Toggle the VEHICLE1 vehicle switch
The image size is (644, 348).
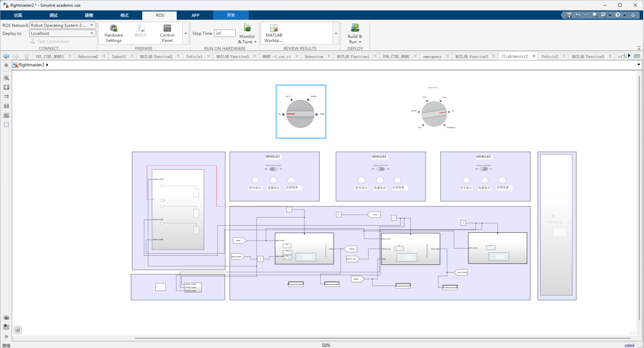(x=274, y=169)
